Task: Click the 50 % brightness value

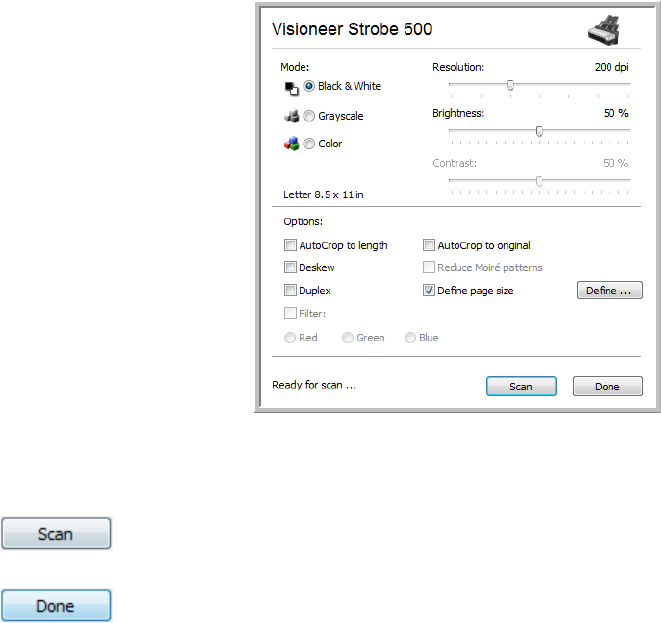Action: [616, 113]
